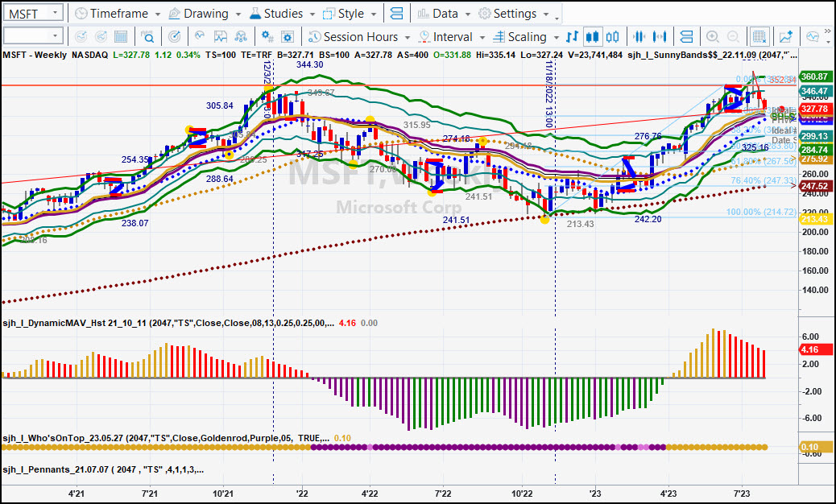Click the 4'23 date axis label
The image size is (836, 504).
(x=668, y=494)
